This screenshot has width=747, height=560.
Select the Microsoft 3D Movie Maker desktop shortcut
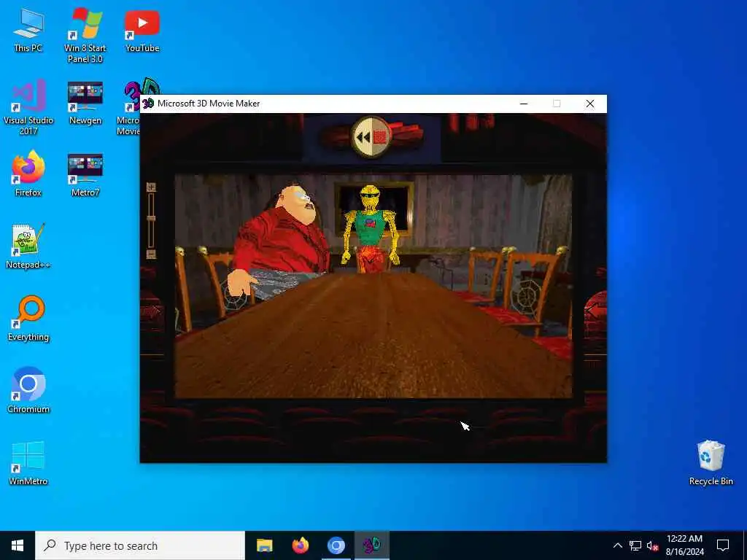(x=130, y=108)
